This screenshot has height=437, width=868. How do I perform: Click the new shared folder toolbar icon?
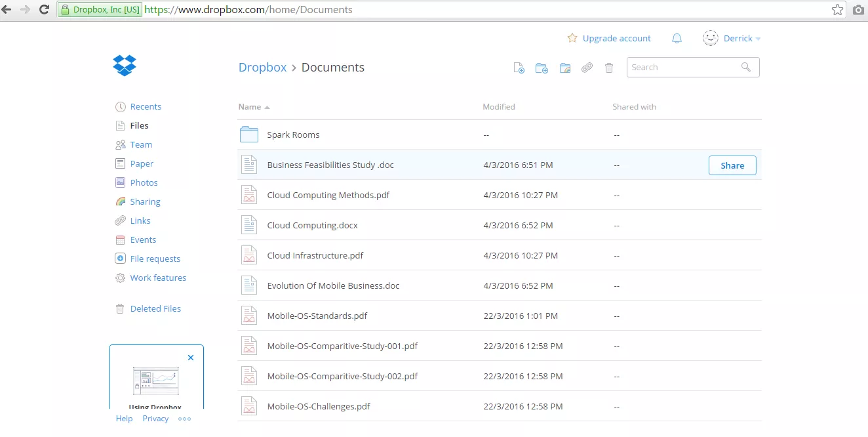[x=564, y=68]
